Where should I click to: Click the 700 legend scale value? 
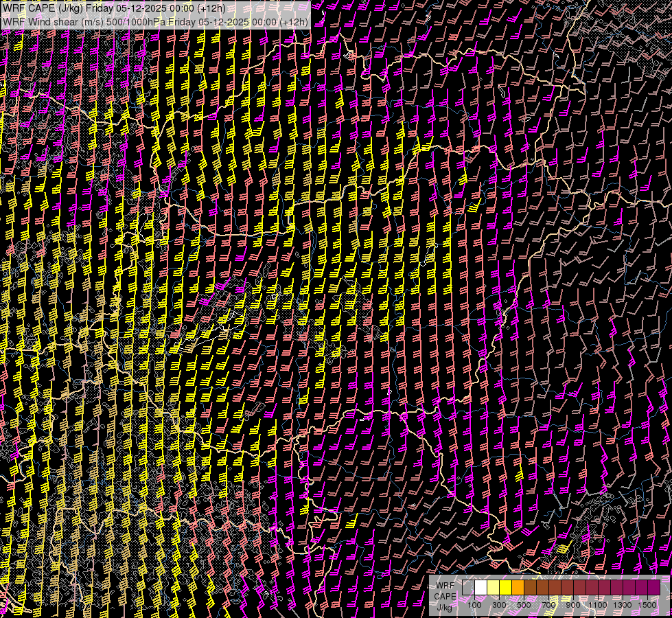(548, 605)
